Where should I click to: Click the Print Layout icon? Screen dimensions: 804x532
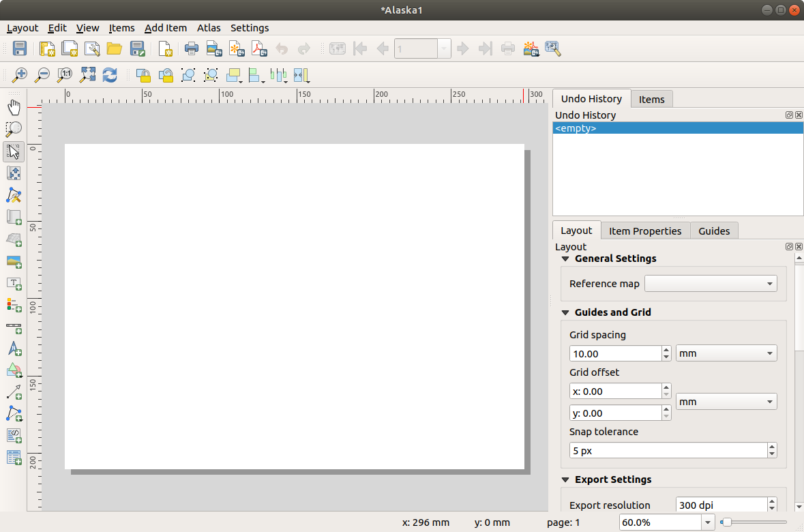192,48
